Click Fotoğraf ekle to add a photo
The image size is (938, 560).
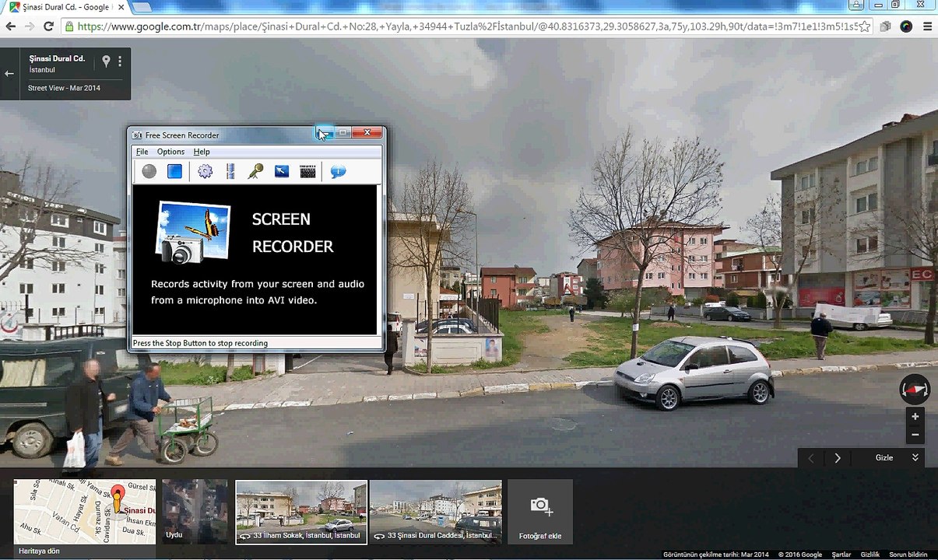click(x=540, y=512)
